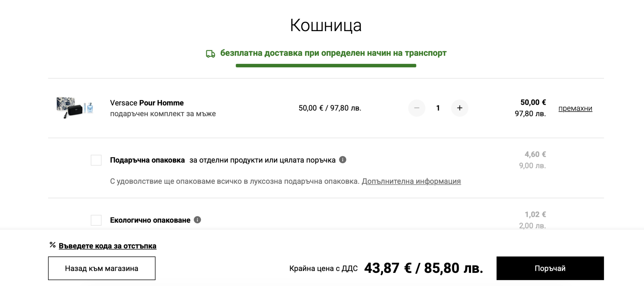Click the percent discount icon
The height and width of the screenshot is (286, 644).
pos(53,245)
